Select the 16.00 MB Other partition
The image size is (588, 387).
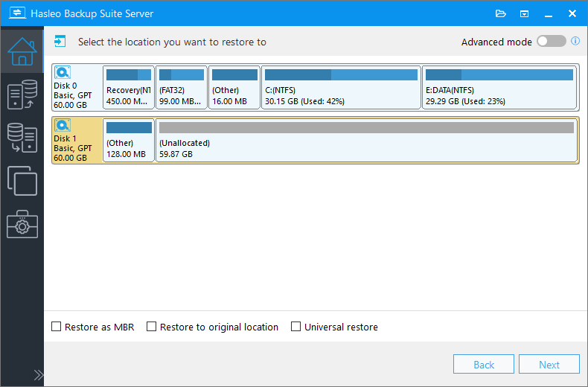234,87
